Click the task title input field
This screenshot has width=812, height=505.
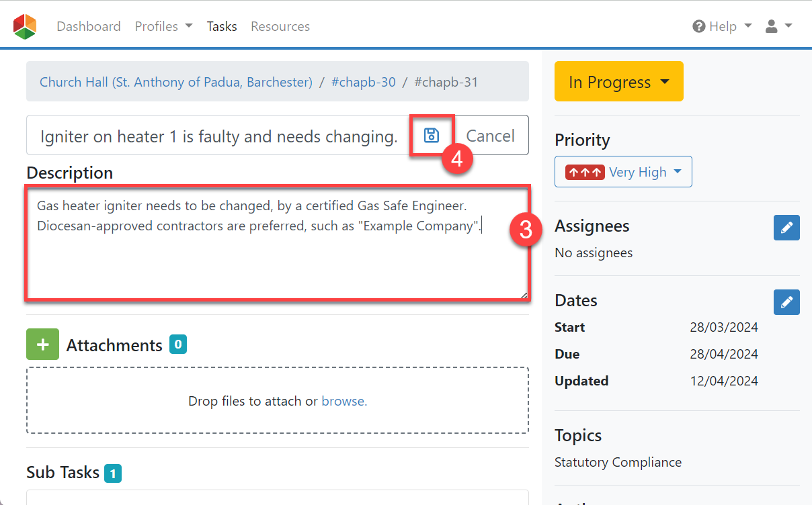click(x=218, y=136)
